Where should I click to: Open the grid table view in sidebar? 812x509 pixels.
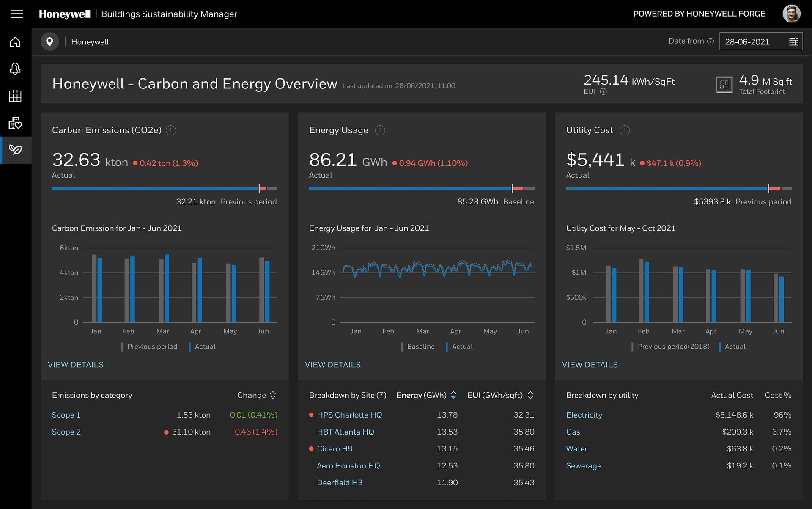coord(15,96)
